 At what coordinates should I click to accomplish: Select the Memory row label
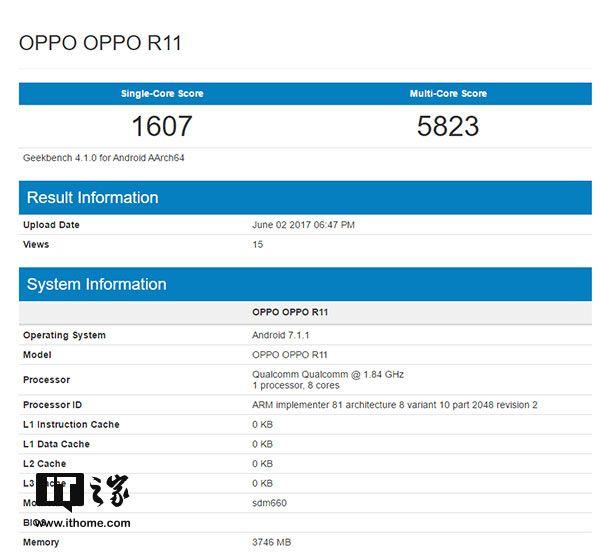pyautogui.click(x=41, y=542)
